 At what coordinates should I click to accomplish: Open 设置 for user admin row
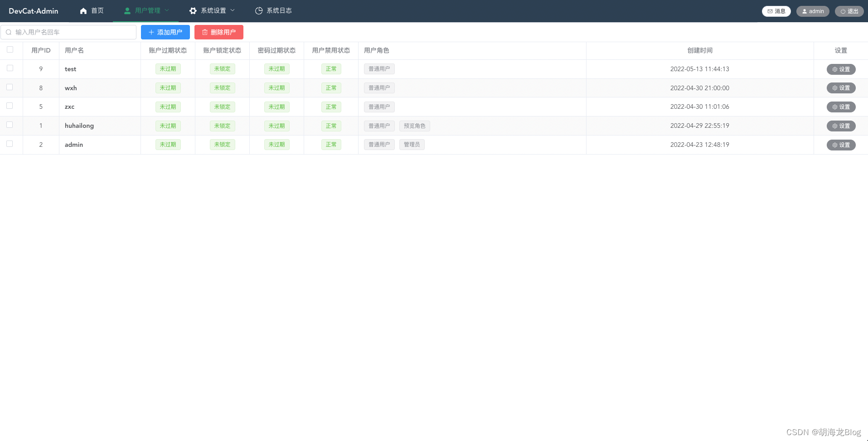(841, 145)
